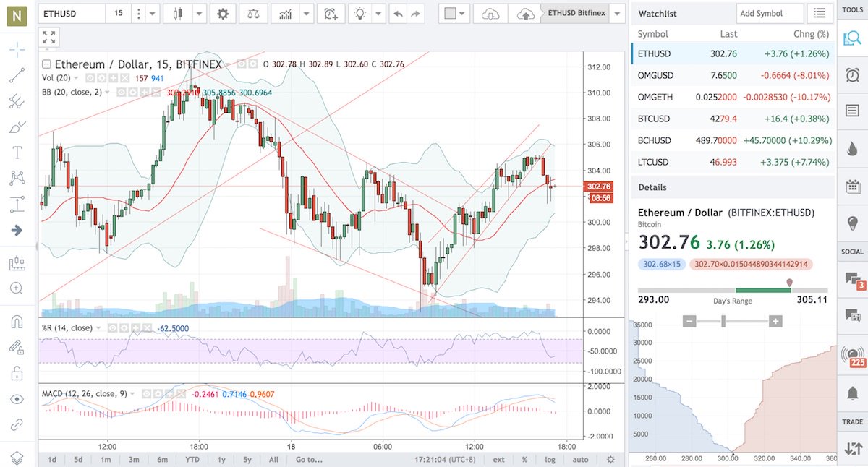The image size is (868, 467).
Task: Open the prediction and measurement tools
Action: coord(17,204)
